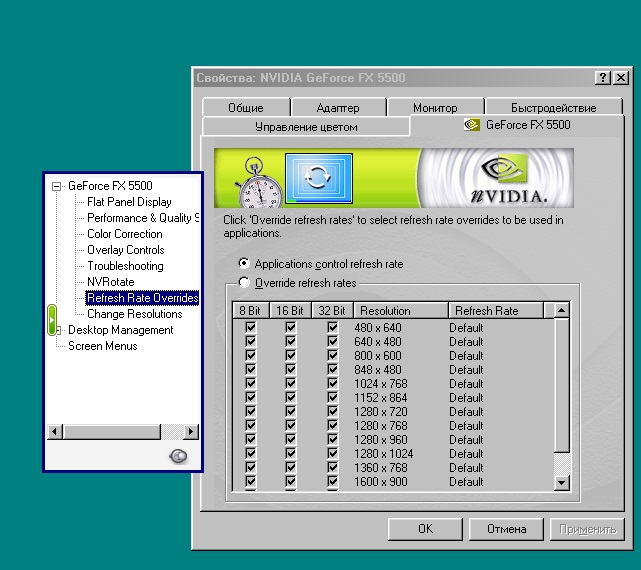Toggle 32 Bit checkbox for 1280 x 720
This screenshot has width=641, height=570.
pyautogui.click(x=333, y=411)
